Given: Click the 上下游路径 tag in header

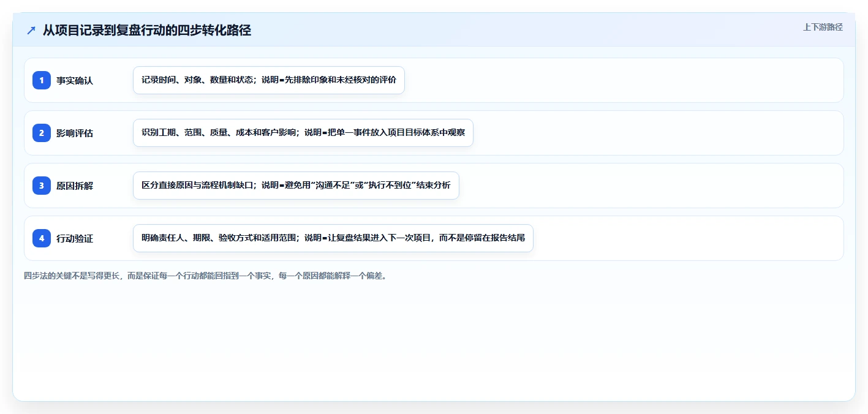Looking at the screenshot, I should 823,27.
